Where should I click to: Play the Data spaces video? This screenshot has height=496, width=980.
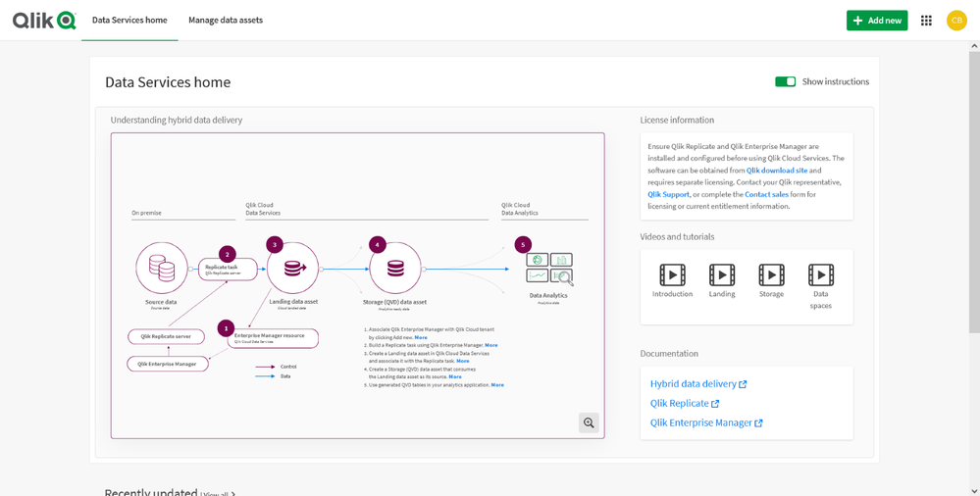[821, 274]
